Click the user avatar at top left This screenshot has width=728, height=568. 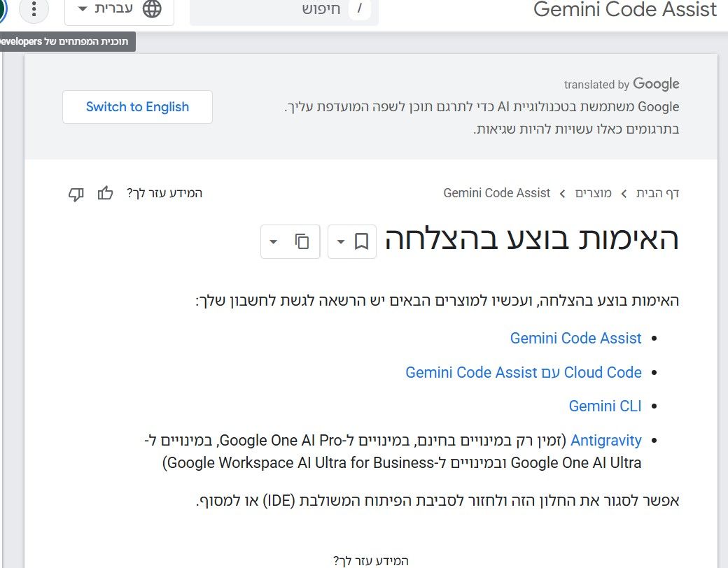(x=3, y=9)
